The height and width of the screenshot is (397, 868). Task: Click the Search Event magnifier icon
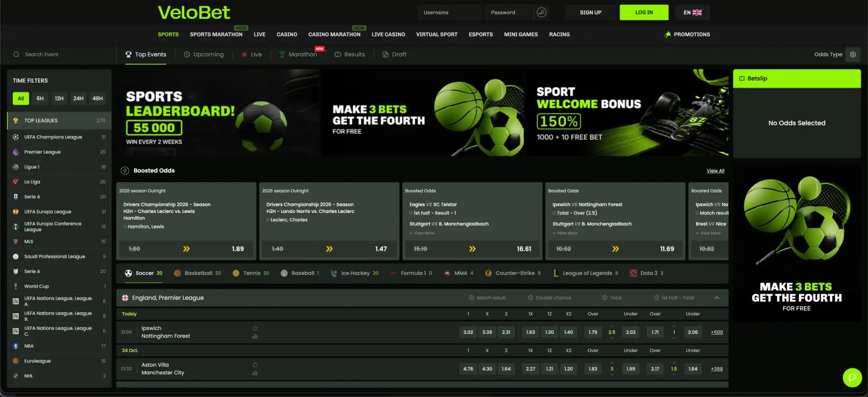16,54
